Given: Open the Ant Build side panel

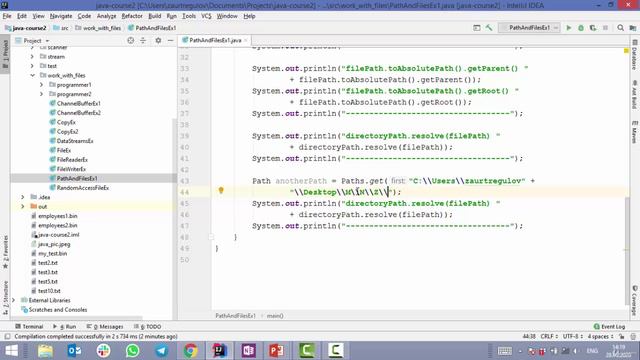Looking at the screenshot, I should pos(635,94).
